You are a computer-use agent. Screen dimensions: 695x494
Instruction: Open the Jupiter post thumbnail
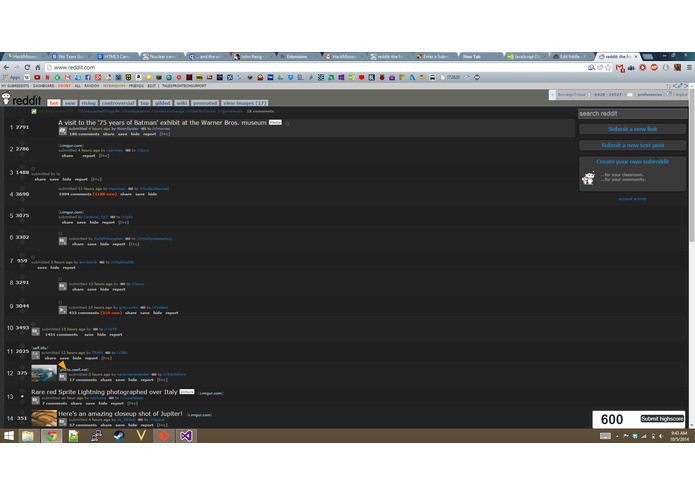tap(44, 418)
